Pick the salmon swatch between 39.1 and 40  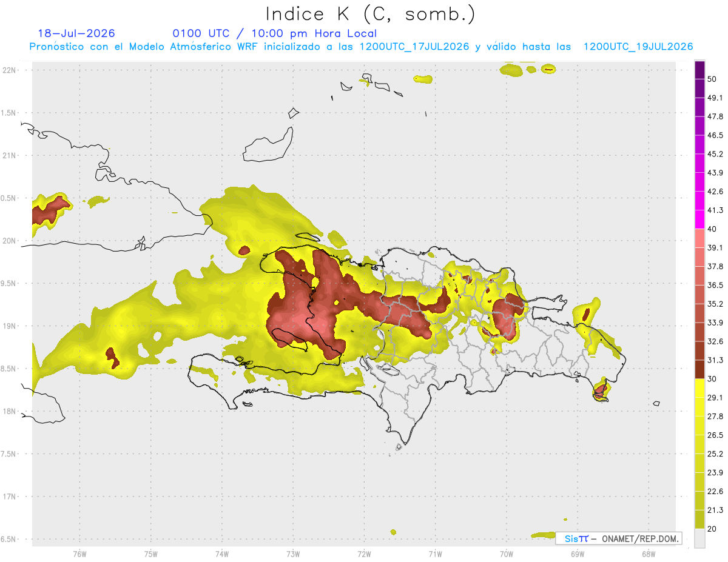click(699, 238)
